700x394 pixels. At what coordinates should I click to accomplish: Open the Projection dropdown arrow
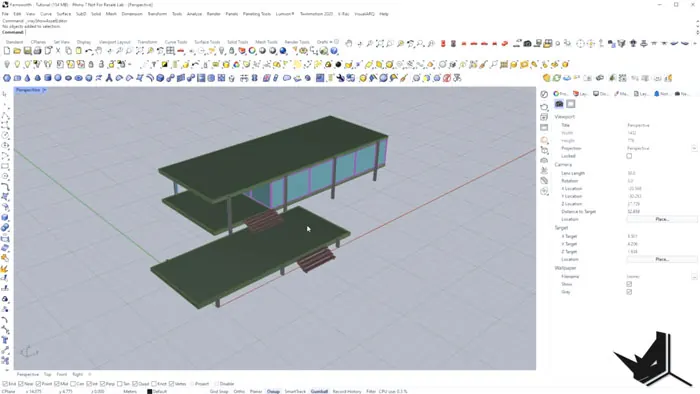pyautogui.click(x=694, y=148)
